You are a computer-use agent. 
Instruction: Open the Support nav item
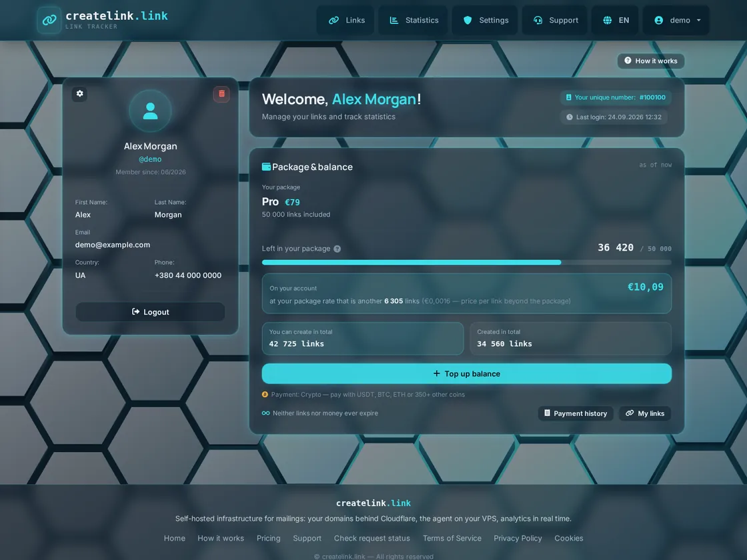click(555, 20)
